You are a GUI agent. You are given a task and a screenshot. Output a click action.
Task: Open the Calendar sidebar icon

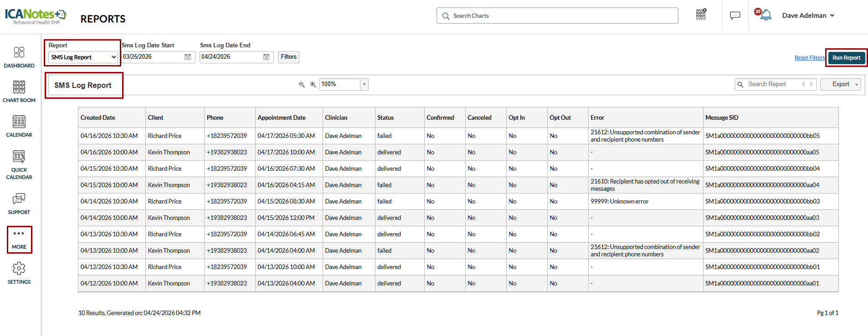[19, 126]
